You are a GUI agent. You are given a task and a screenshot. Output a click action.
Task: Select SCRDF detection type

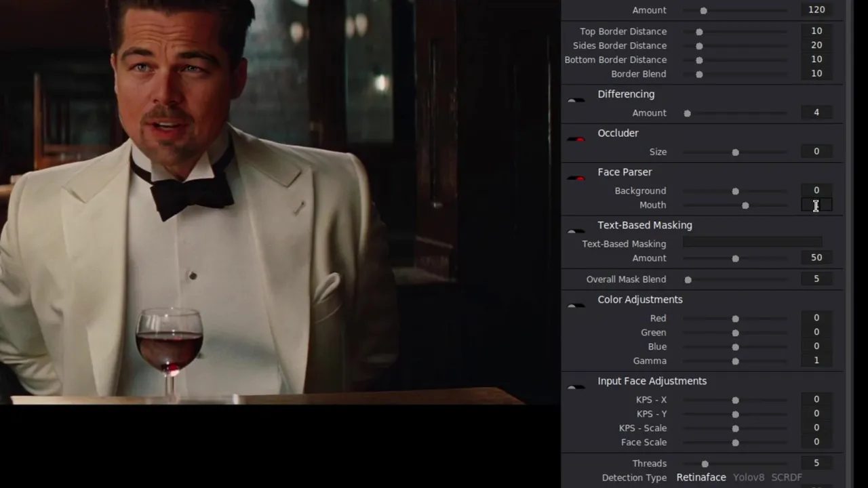(x=787, y=477)
